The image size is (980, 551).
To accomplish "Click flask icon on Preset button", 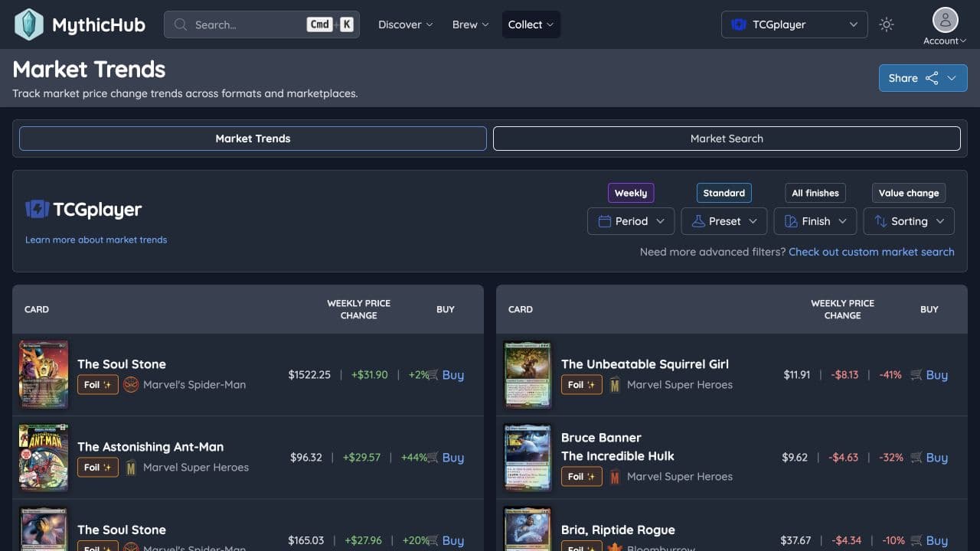I will pos(697,221).
